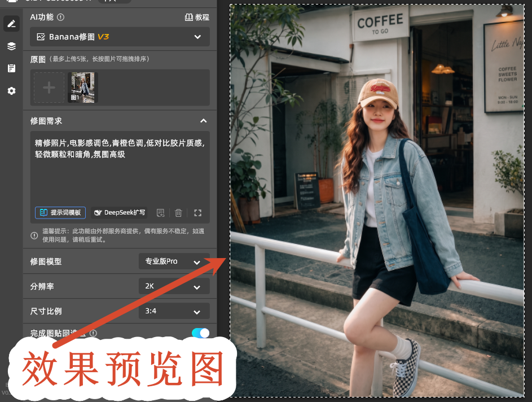This screenshot has height=402, width=532.
Task: Select the 图1 uploaded thumbnail
Action: tap(83, 88)
